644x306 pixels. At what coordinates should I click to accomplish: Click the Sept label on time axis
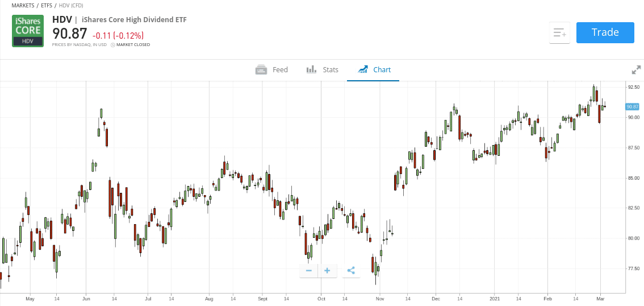(x=263, y=299)
